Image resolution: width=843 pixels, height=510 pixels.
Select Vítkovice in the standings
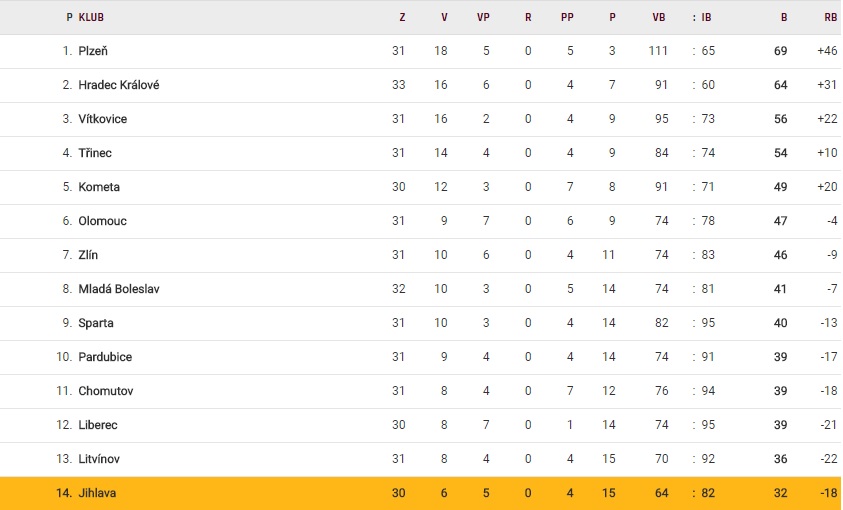pos(102,119)
